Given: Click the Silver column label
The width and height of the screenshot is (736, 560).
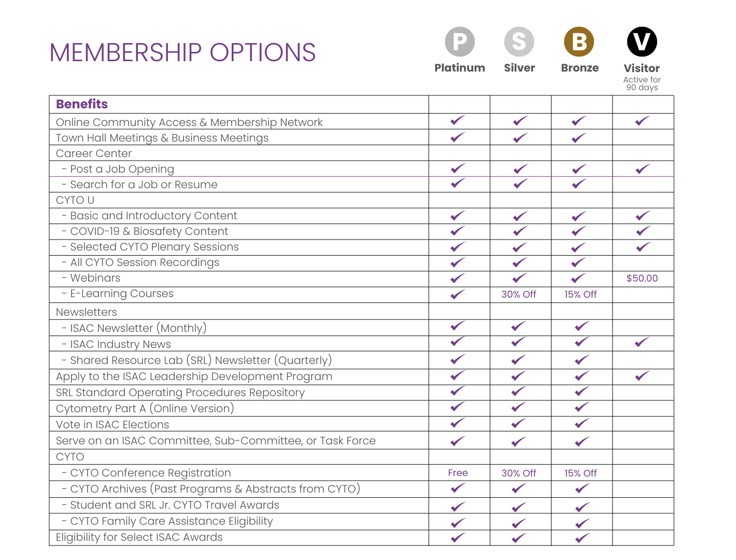Looking at the screenshot, I should 519,68.
